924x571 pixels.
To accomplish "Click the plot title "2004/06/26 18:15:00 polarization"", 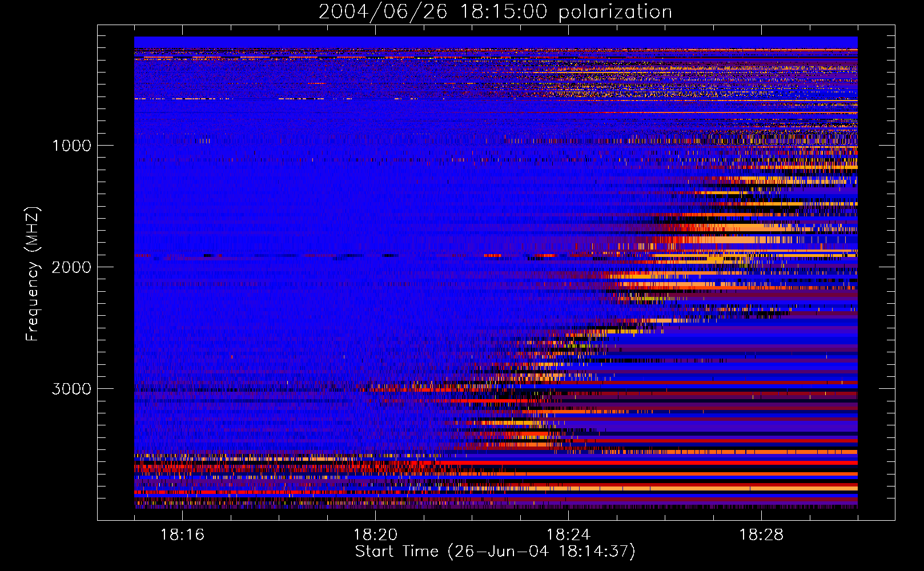I will pyautogui.click(x=495, y=12).
